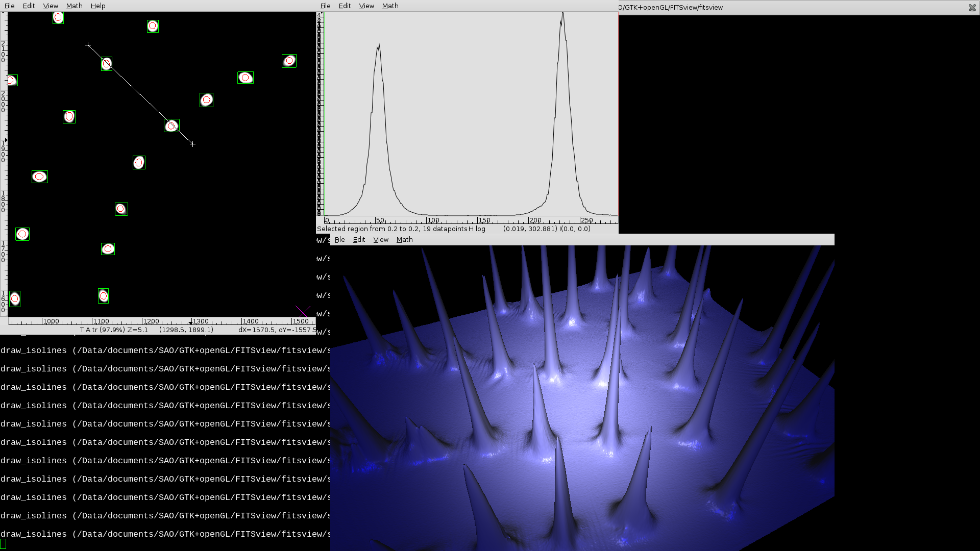This screenshot has height=551, width=980.
Task: Click lower-right crosshair endpoint of profile line
Action: (192, 144)
